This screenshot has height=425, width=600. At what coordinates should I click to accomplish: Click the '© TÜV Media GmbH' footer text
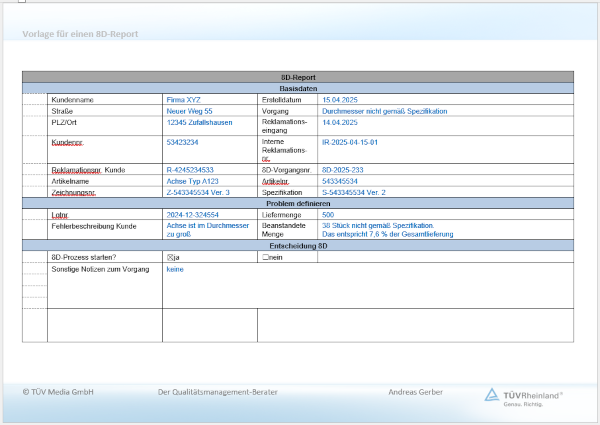(58, 392)
